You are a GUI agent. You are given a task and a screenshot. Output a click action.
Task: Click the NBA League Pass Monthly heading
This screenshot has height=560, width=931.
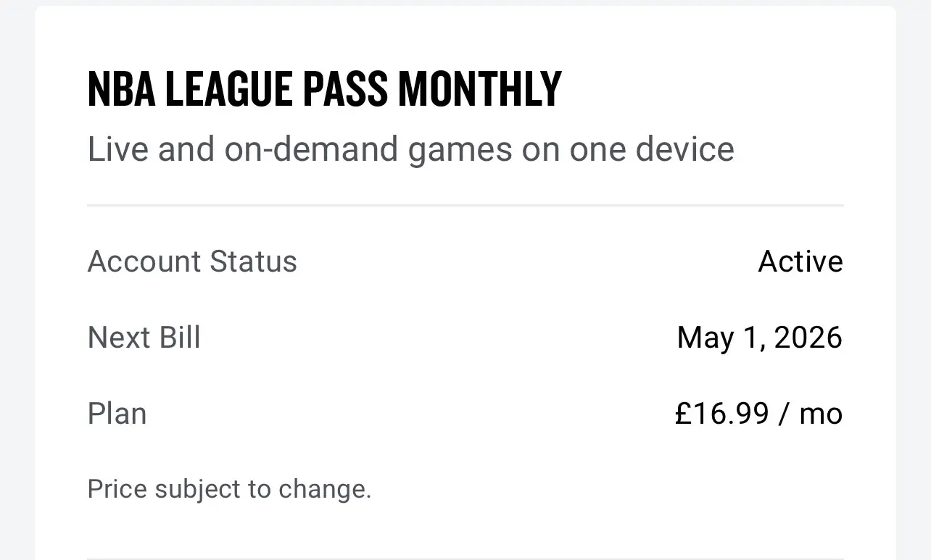point(324,89)
